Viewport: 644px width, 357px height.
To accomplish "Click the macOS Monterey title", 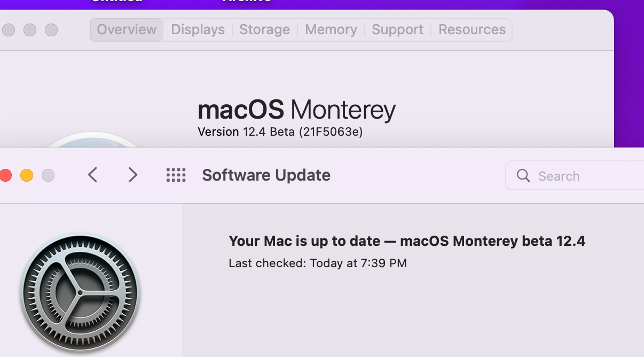I will (x=296, y=110).
